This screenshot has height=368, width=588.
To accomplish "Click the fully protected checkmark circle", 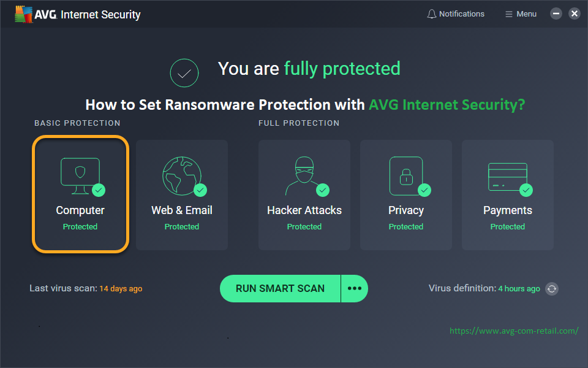I will 184,73.
